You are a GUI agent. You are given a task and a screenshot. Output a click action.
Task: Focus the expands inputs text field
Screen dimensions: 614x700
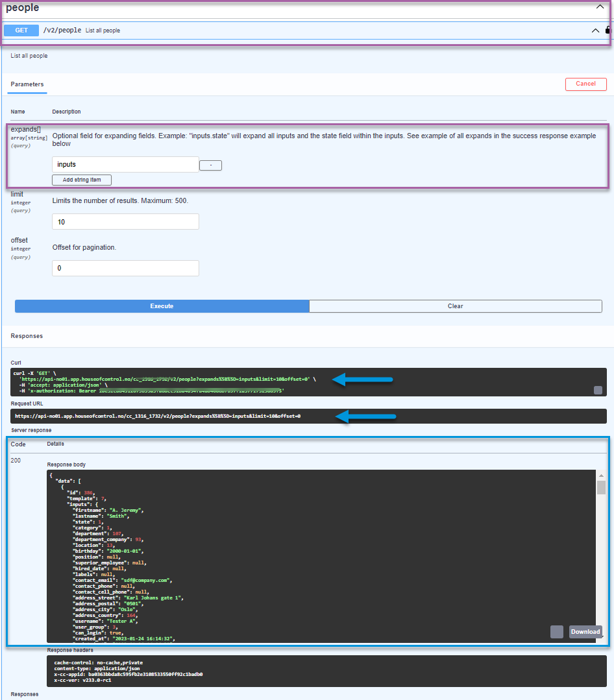click(125, 164)
